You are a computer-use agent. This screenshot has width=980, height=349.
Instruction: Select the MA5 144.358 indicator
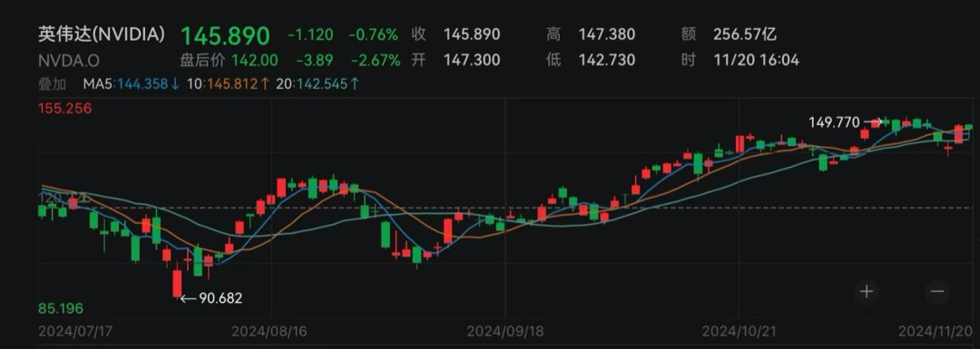(x=132, y=83)
